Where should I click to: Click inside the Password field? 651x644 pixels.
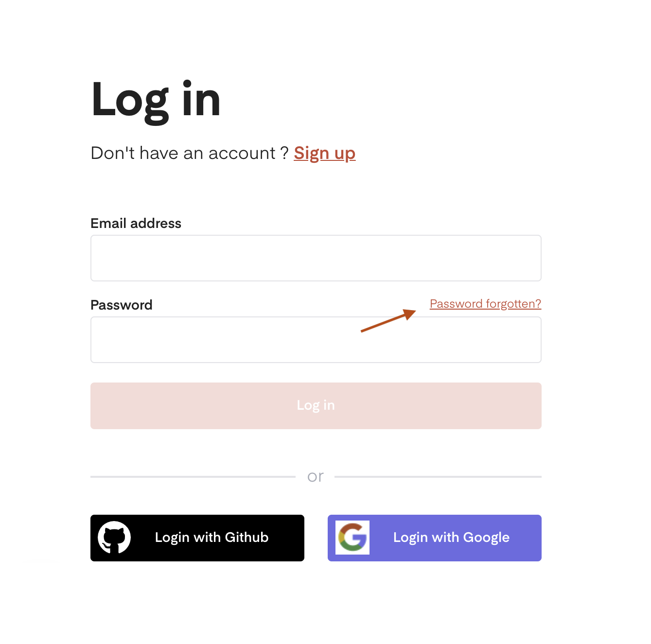[x=316, y=339]
